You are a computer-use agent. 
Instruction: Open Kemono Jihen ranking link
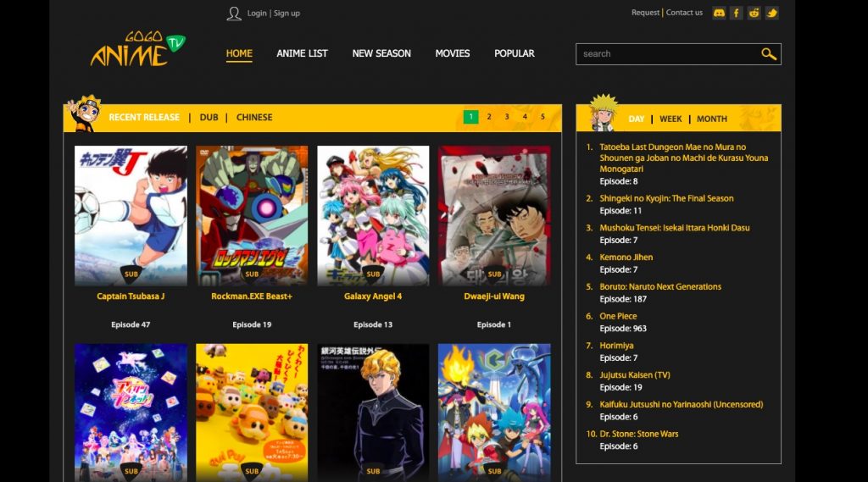tap(626, 258)
